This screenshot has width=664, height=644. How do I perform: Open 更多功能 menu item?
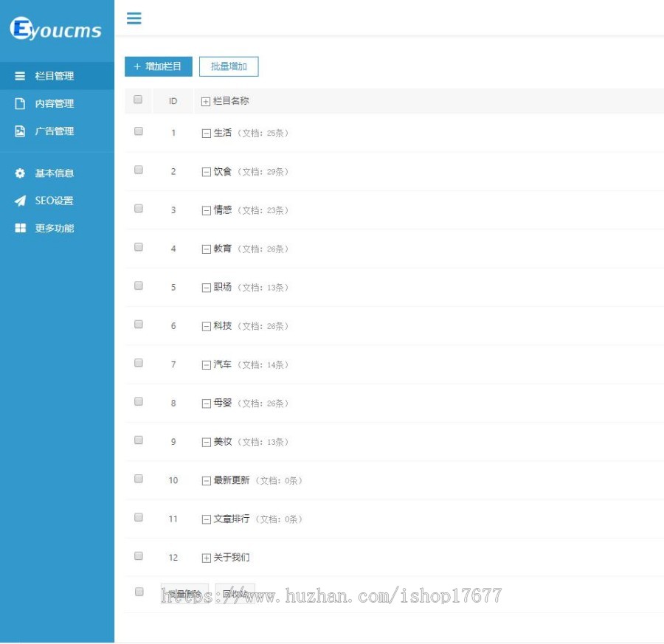coord(57,228)
